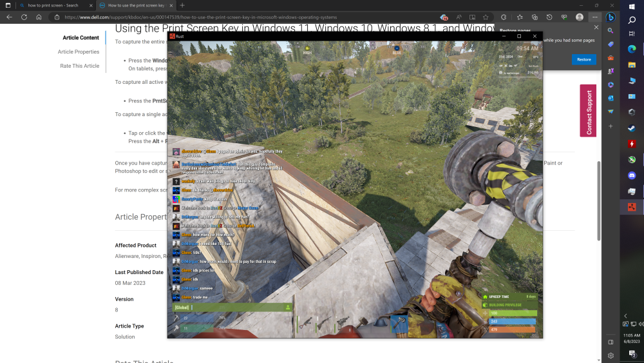The height and width of the screenshot is (363, 644).
Task: Open the Contact Support side tab
Action: [x=588, y=111]
